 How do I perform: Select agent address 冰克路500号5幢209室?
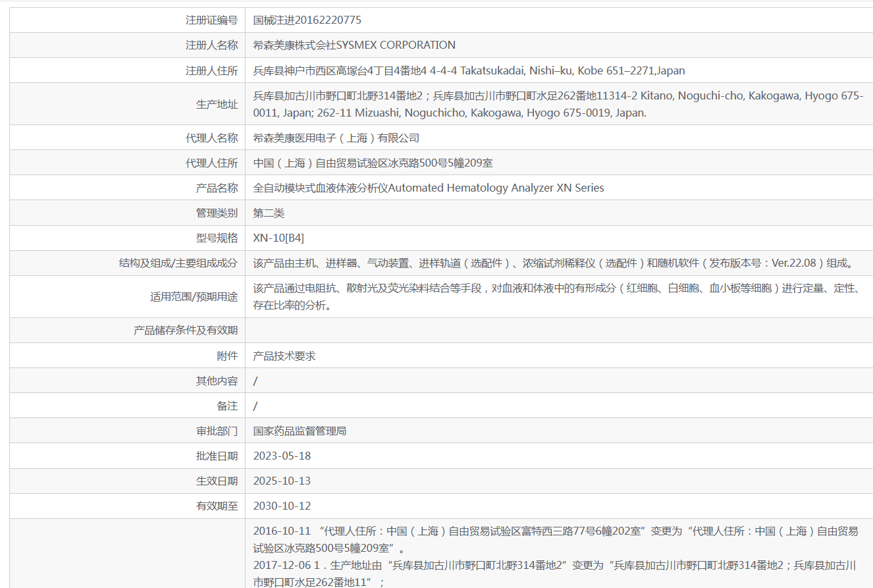[x=373, y=163]
